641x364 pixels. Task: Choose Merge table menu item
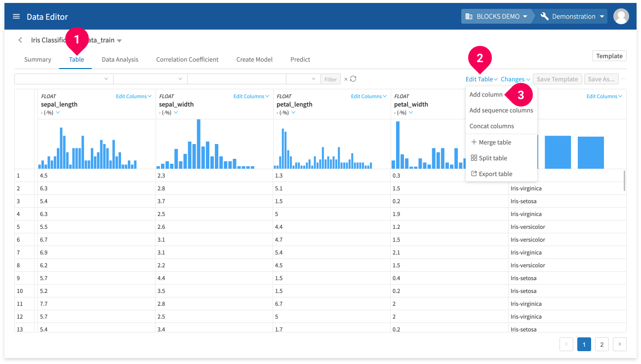point(501,142)
